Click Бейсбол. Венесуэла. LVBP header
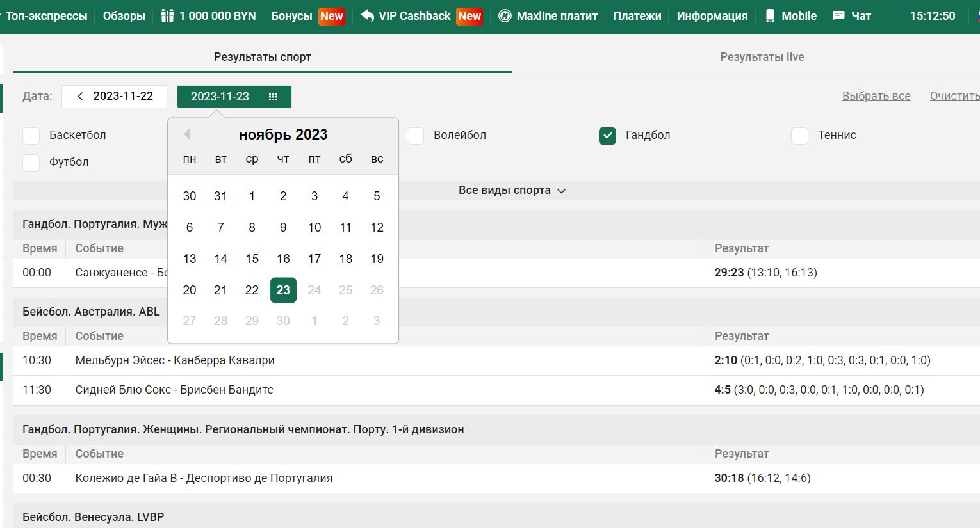The height and width of the screenshot is (528, 980). click(94, 517)
